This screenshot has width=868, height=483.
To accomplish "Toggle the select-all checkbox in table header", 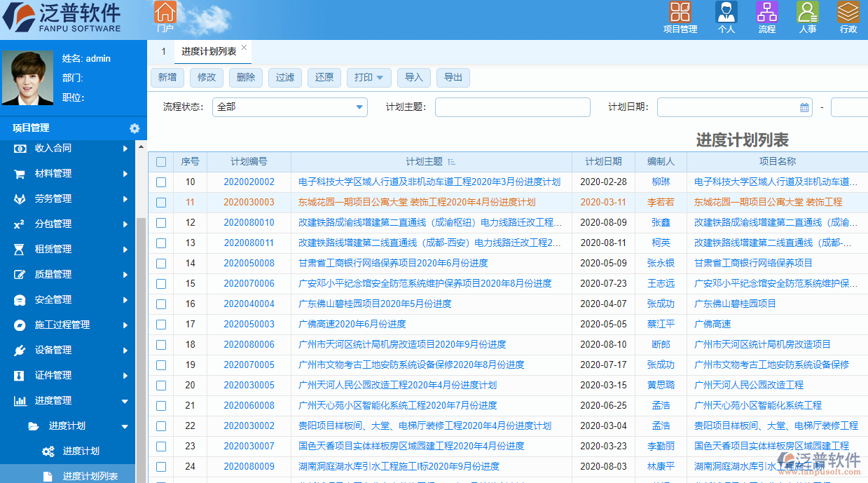I will (161, 162).
